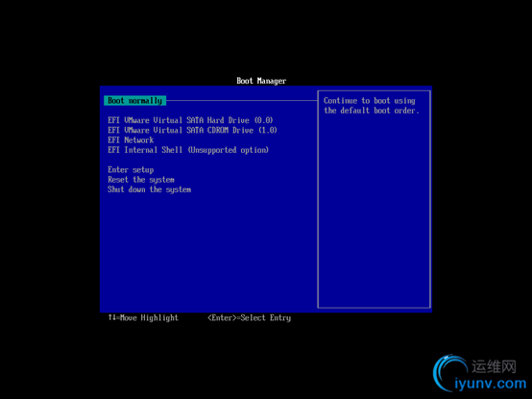Open the Enter setup entry

pos(131,170)
